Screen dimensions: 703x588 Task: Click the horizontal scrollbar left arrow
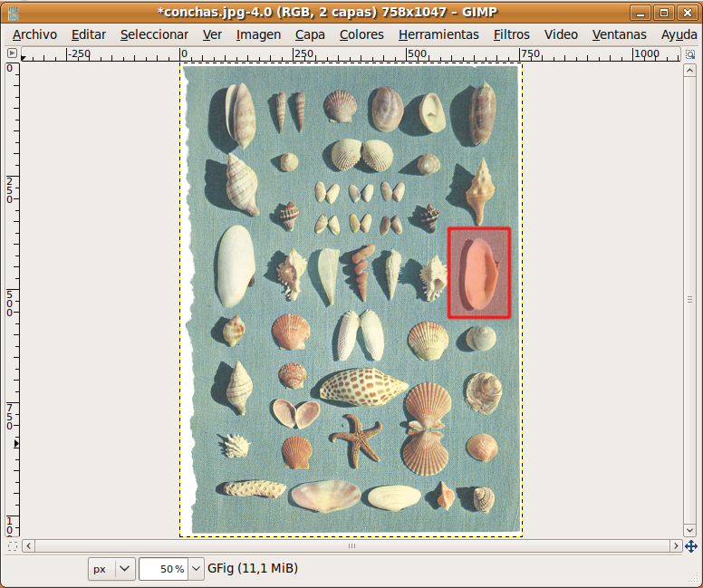pos(28,546)
